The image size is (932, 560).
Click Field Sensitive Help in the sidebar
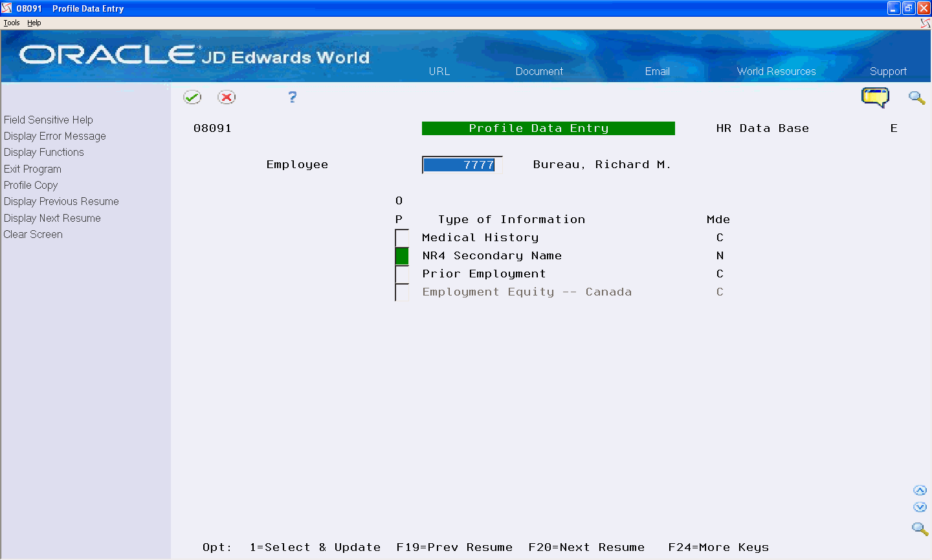click(x=48, y=120)
